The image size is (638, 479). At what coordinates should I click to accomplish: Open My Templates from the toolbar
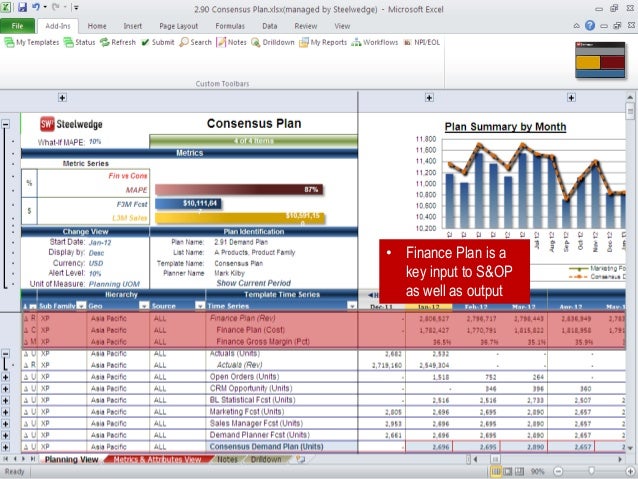(x=32, y=42)
